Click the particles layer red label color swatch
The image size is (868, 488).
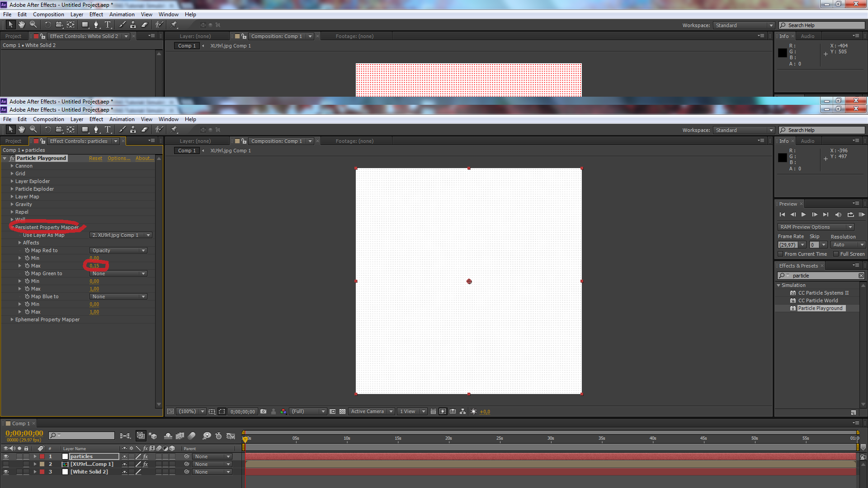coord(42,457)
